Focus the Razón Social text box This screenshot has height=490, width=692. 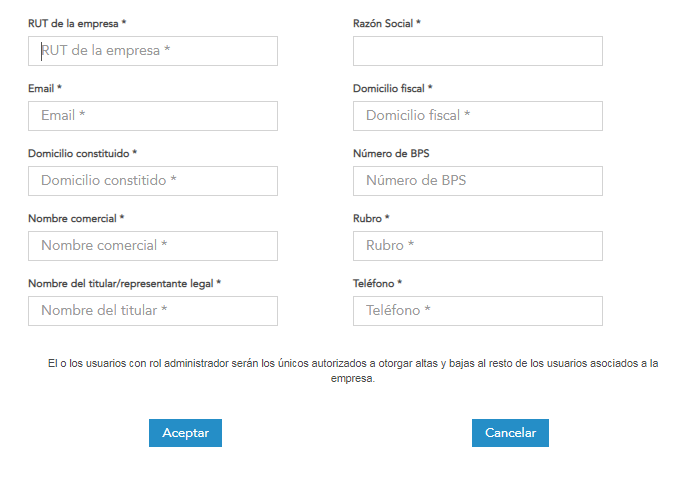(x=477, y=51)
